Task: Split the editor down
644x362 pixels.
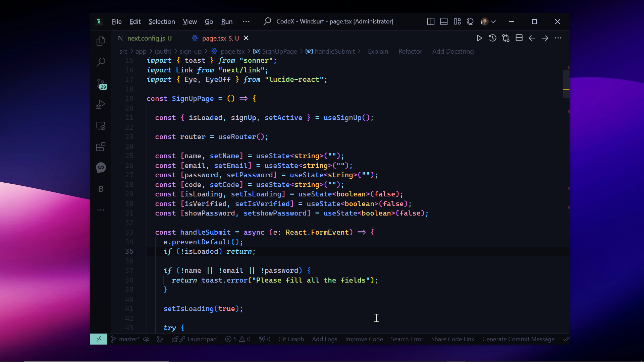Action: click(x=519, y=38)
